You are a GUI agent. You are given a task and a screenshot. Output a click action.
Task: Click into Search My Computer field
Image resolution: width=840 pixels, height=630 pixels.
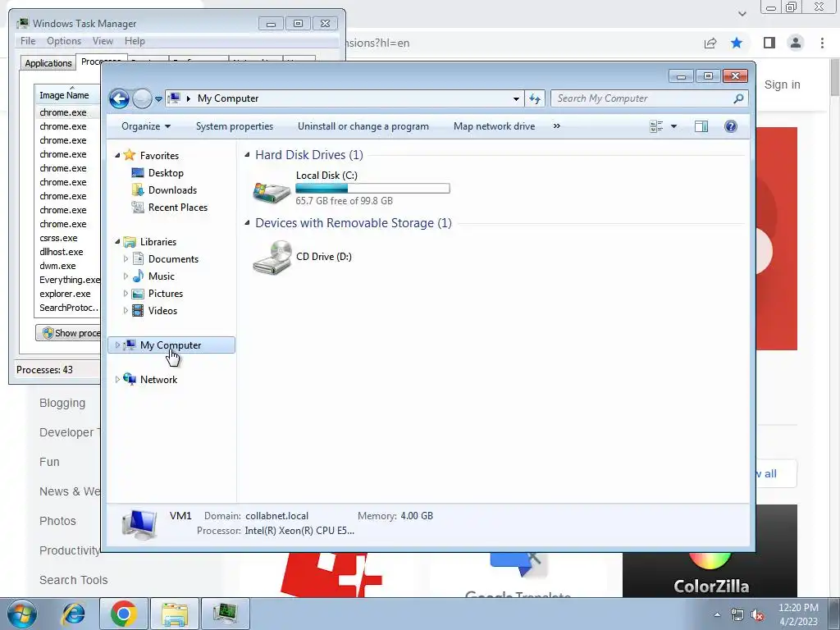(643, 98)
